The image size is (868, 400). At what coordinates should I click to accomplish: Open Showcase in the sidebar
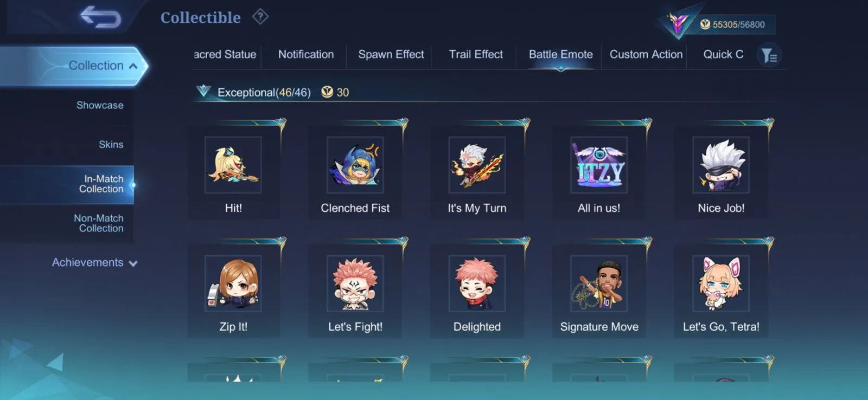[x=100, y=105]
